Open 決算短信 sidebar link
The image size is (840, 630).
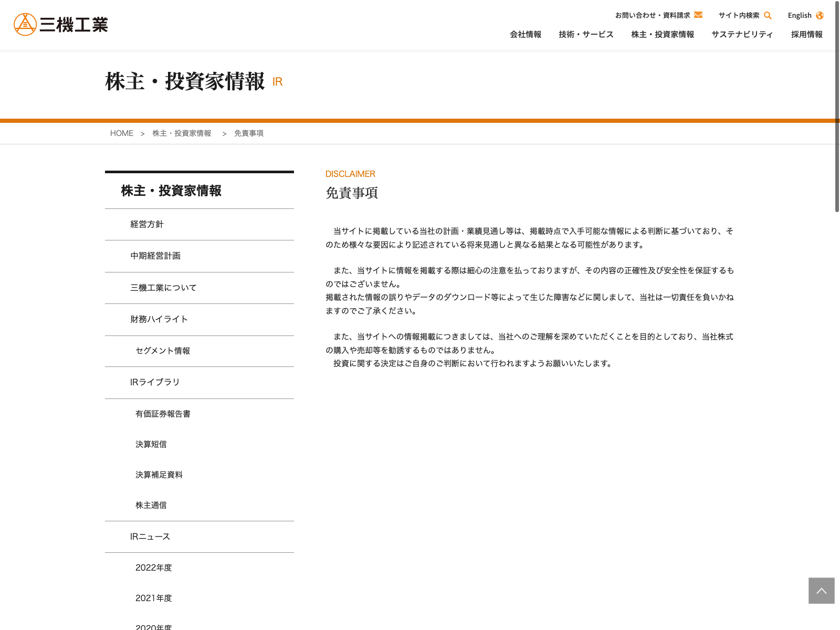pos(151,444)
